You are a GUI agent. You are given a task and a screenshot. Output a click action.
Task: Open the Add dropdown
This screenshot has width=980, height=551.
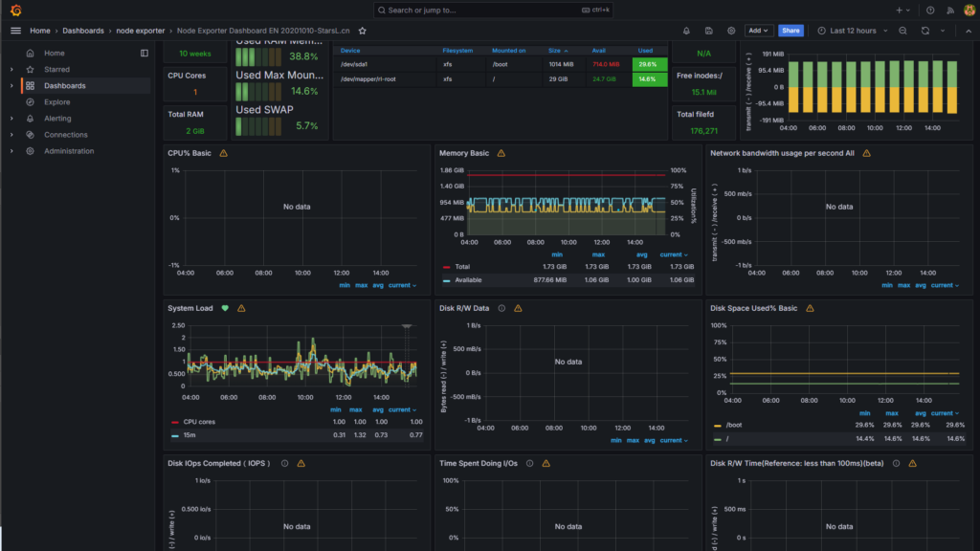759,31
